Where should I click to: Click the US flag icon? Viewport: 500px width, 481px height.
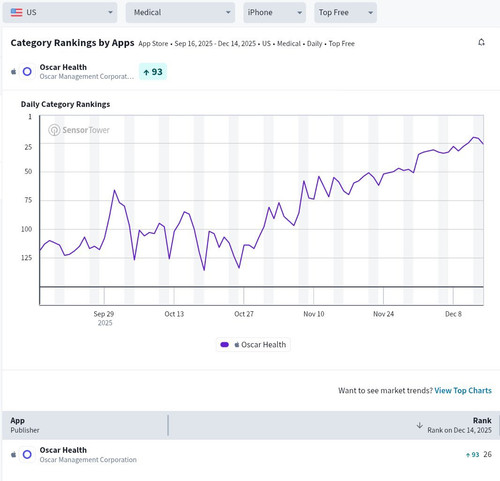click(x=16, y=13)
